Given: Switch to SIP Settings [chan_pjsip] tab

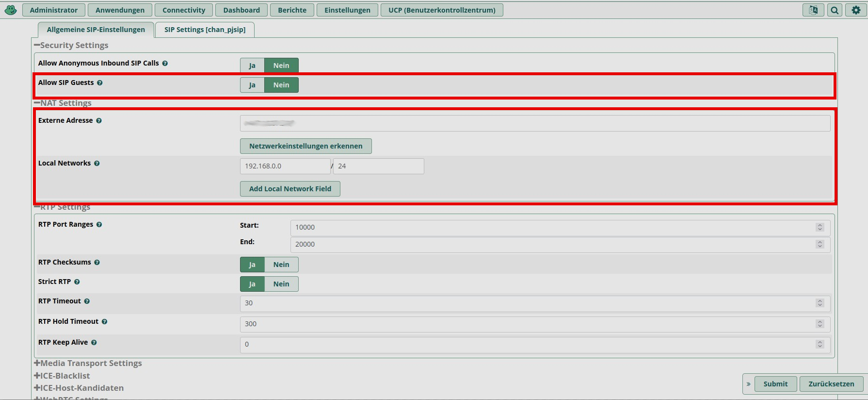Looking at the screenshot, I should 205,30.
